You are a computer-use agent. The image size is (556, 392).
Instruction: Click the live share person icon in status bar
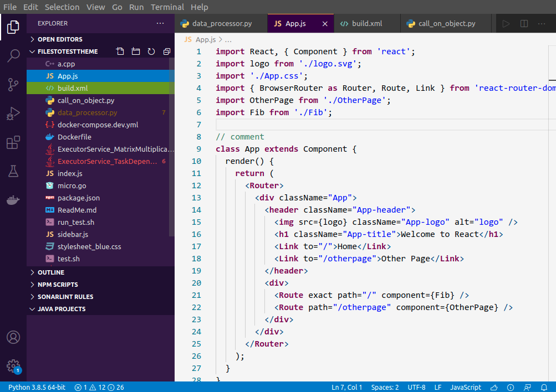[527, 388]
